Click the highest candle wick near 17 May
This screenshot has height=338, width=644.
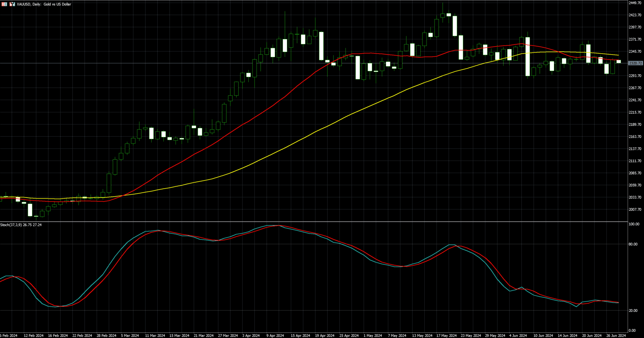click(443, 8)
